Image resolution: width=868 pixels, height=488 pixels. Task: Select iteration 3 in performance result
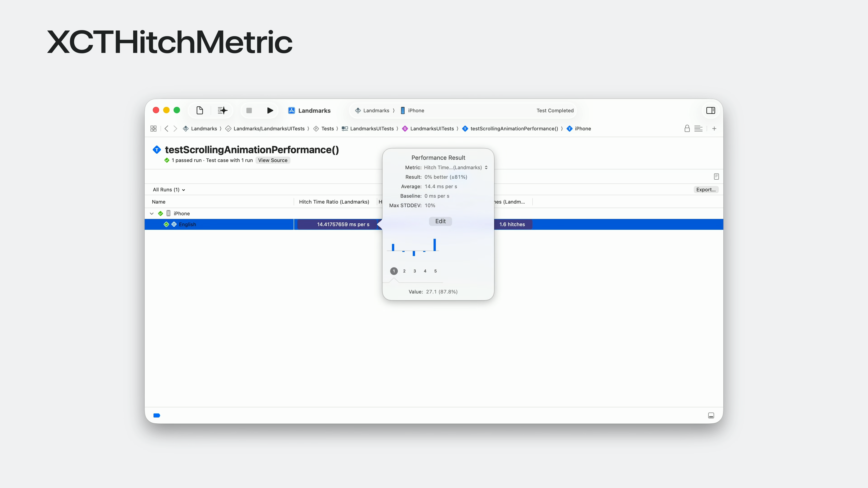pyautogui.click(x=415, y=271)
